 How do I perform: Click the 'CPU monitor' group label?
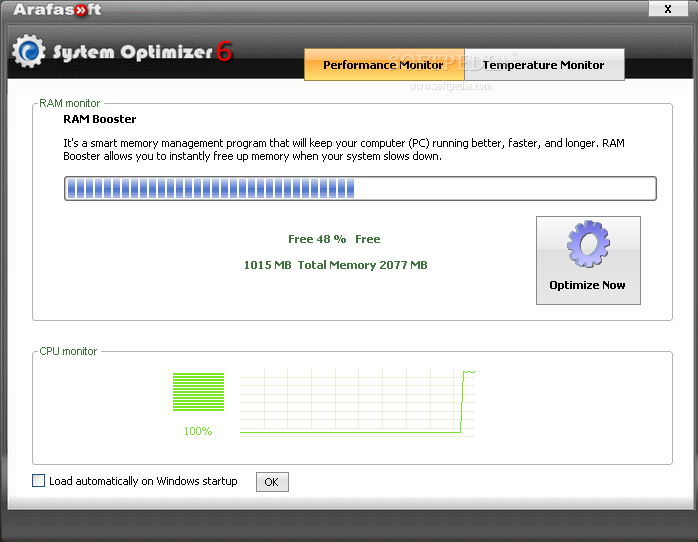(68, 351)
